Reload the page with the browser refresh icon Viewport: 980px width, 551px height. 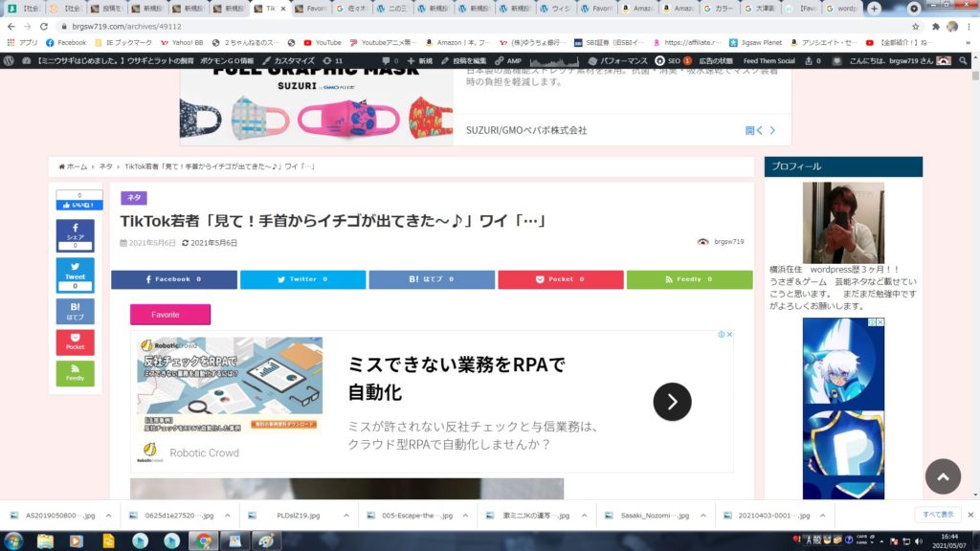45,27
